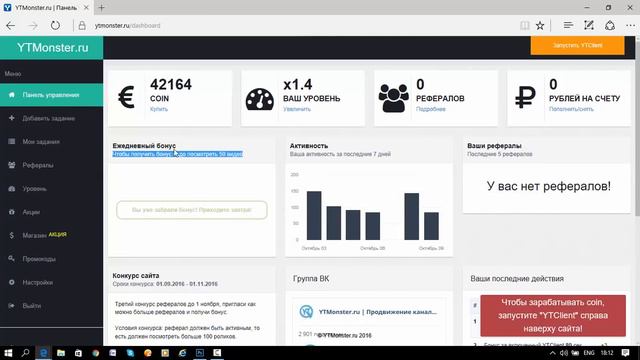Open the notification center icon

point(625,353)
